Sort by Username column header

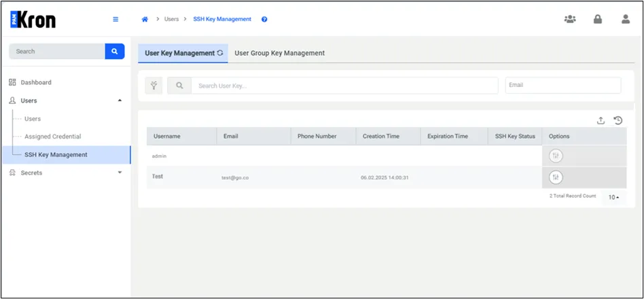(x=181, y=136)
